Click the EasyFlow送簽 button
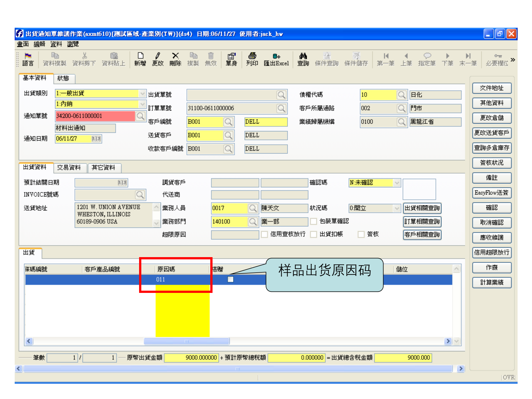 coord(492,193)
